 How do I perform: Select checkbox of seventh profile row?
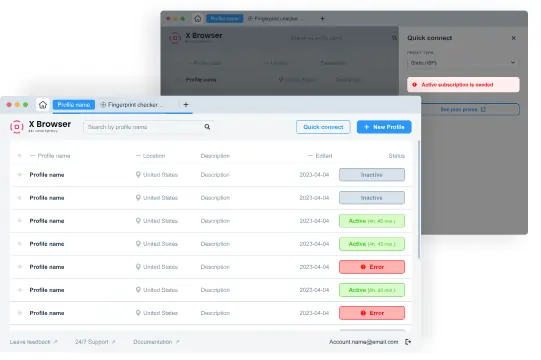click(x=20, y=313)
